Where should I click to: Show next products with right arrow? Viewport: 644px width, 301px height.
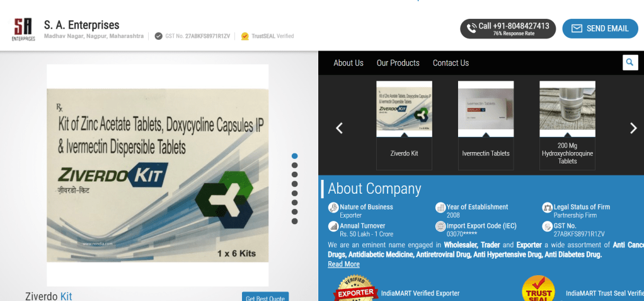[633, 128]
